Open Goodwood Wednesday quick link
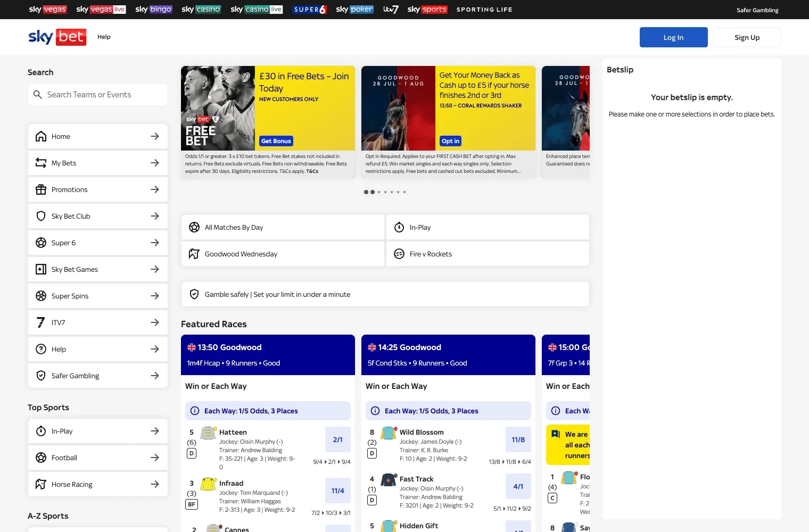 283,254
